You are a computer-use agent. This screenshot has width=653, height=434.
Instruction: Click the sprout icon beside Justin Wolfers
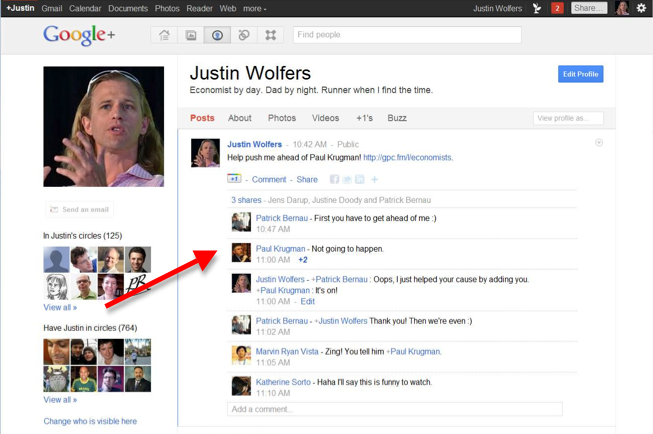point(537,8)
